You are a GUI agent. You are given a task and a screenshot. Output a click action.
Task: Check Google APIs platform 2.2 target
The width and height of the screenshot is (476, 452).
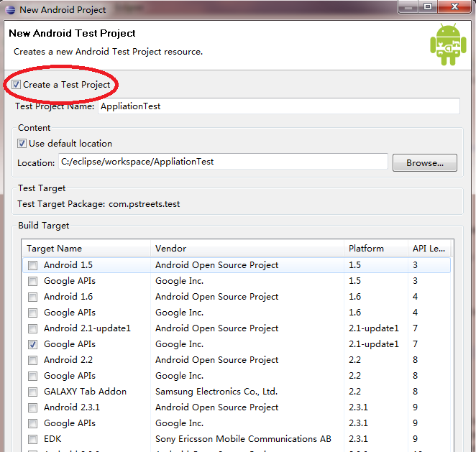pos(32,376)
